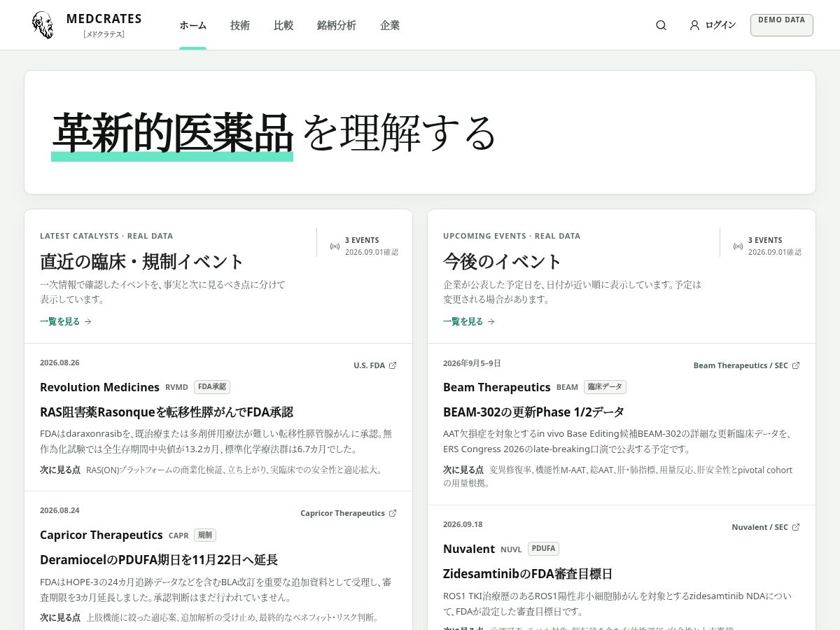Open the 技術 nav tab
The image size is (840, 630).
tap(240, 25)
